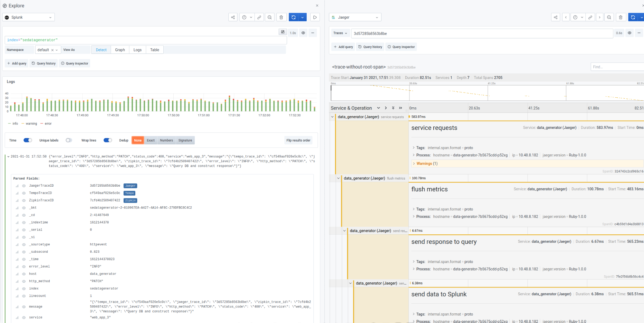Open the Splunk data source picker

coord(28,17)
